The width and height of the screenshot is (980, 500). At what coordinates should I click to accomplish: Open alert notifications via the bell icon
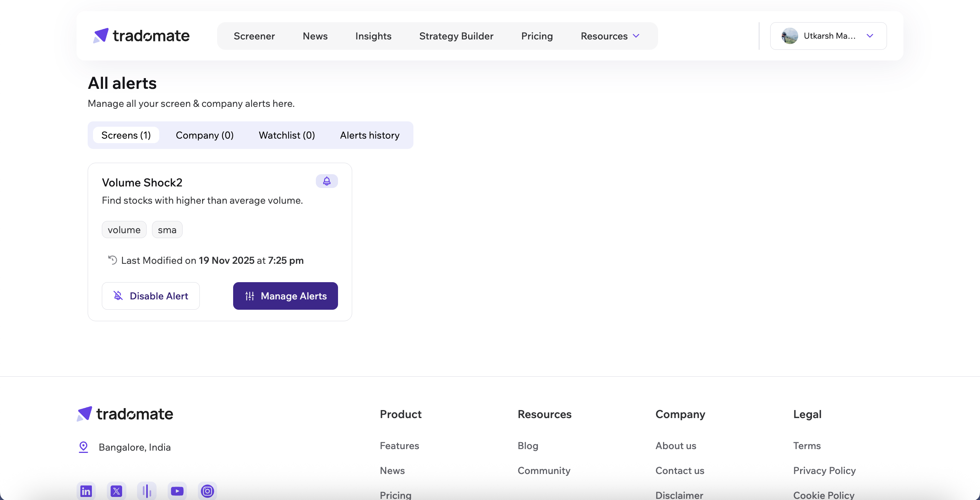[327, 181]
